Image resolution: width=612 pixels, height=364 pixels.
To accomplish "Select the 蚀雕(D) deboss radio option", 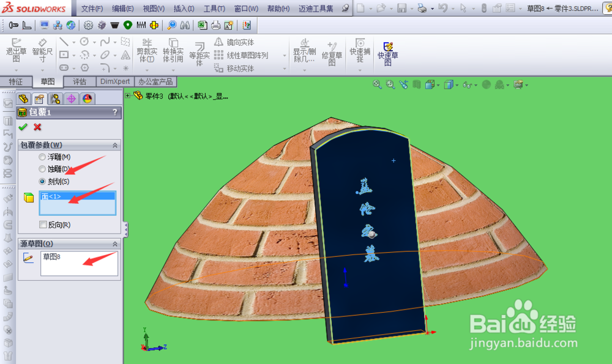I will pos(42,169).
